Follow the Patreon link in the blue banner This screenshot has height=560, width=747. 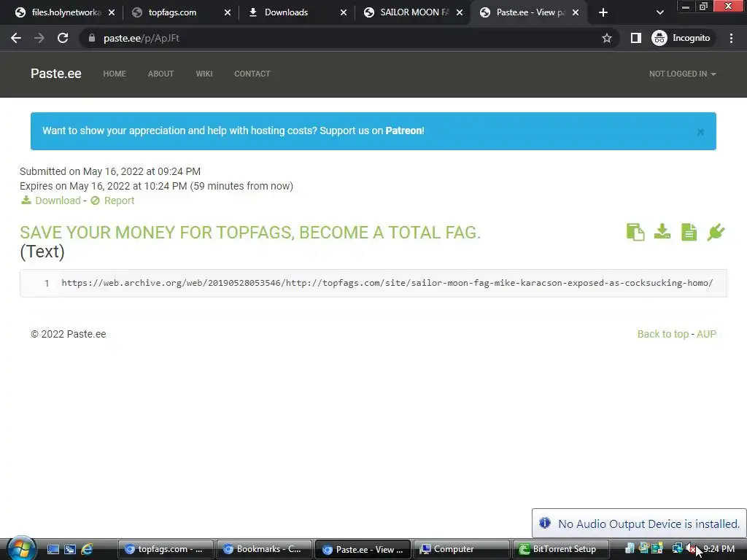pyautogui.click(x=403, y=131)
